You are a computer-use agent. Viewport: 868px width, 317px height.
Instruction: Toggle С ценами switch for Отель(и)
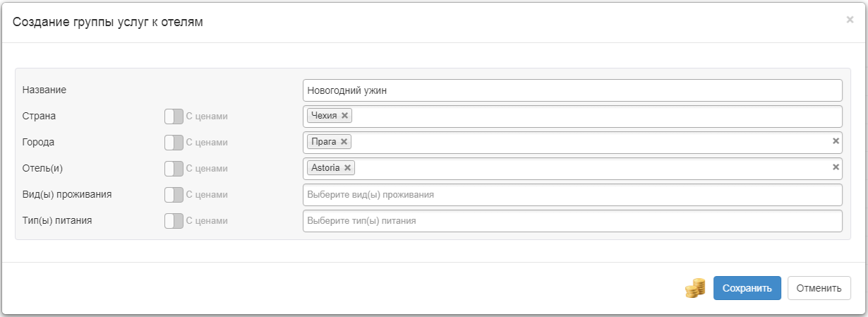pos(174,169)
